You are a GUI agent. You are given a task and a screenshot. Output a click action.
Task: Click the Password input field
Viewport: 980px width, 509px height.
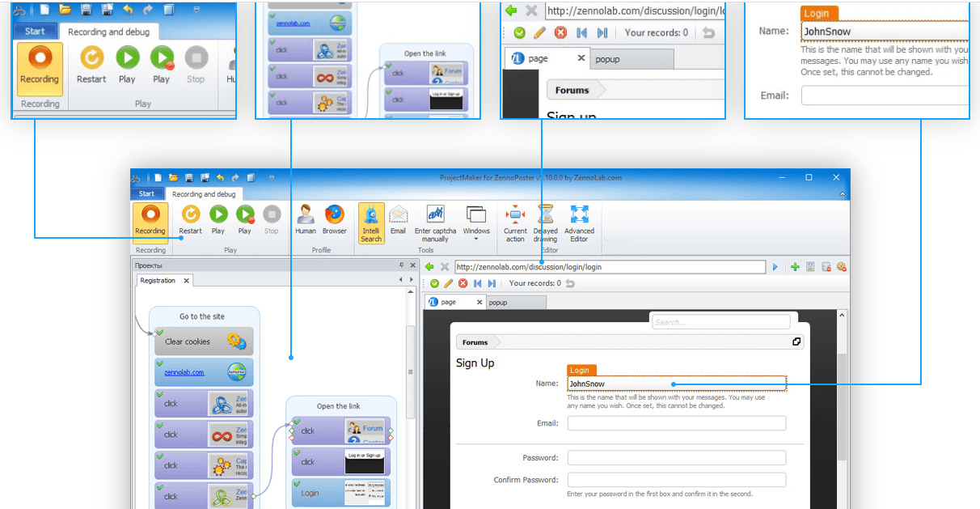coord(677,458)
